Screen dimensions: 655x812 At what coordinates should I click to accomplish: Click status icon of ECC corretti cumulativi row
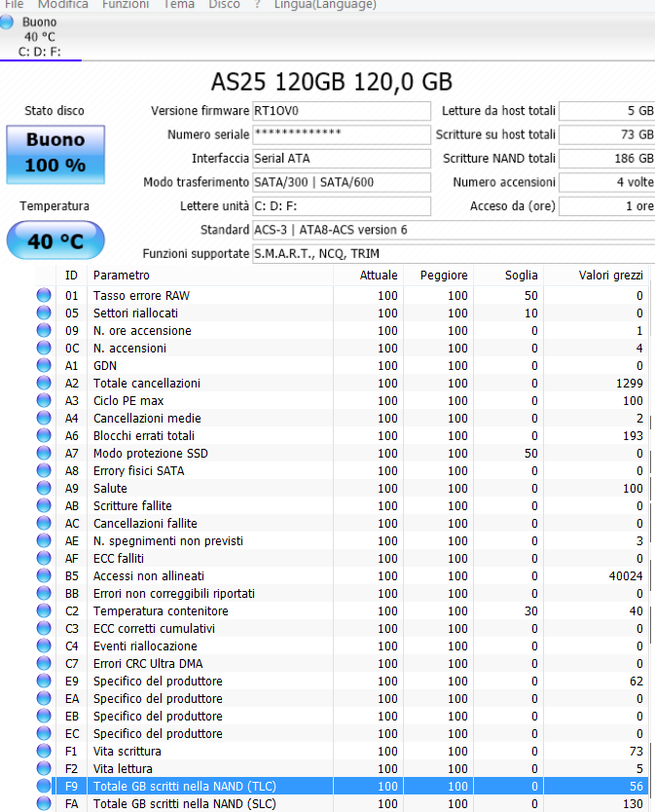pos(44,628)
